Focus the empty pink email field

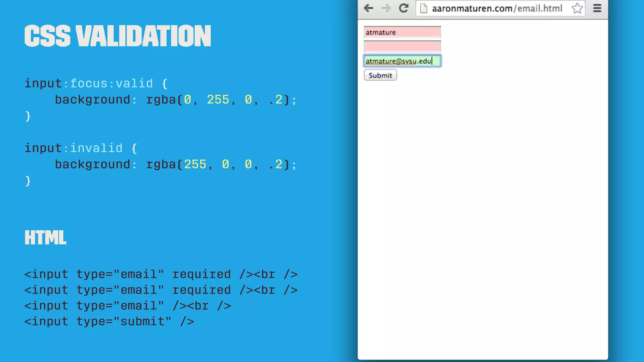coord(402,47)
